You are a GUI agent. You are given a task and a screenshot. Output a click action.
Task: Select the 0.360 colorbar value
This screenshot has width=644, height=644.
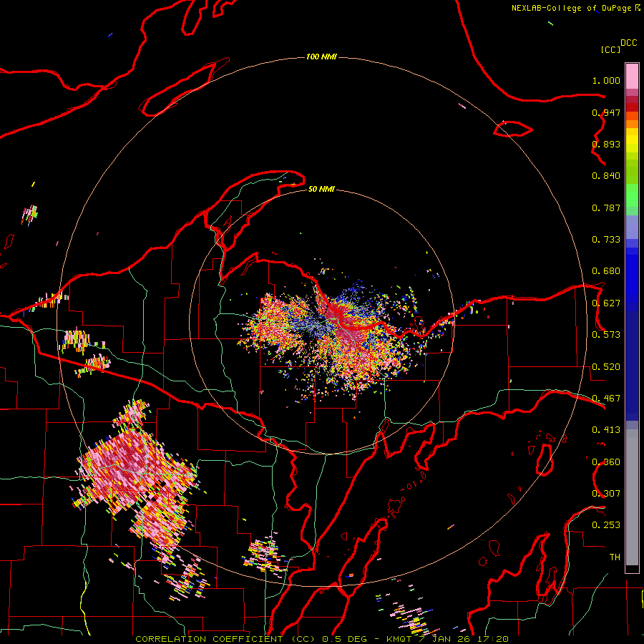pyautogui.click(x=606, y=462)
